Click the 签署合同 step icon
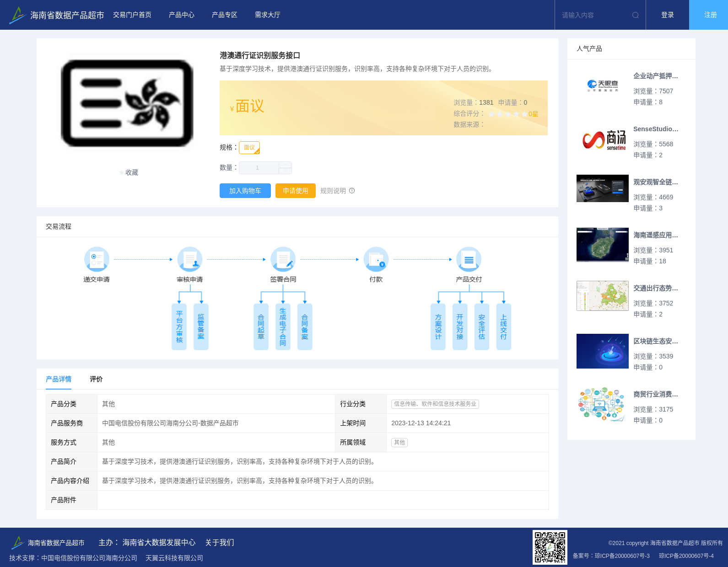 [x=283, y=259]
